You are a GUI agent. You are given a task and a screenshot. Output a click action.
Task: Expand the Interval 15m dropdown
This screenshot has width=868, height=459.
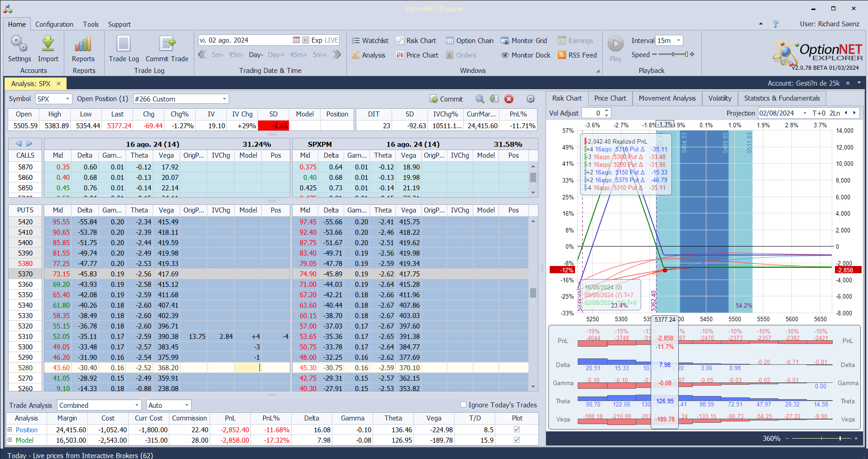(x=678, y=41)
